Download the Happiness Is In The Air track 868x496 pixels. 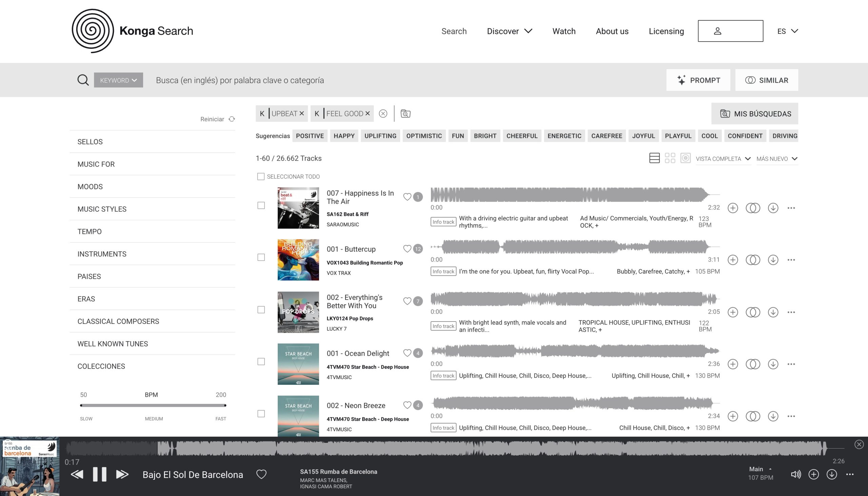click(x=773, y=208)
